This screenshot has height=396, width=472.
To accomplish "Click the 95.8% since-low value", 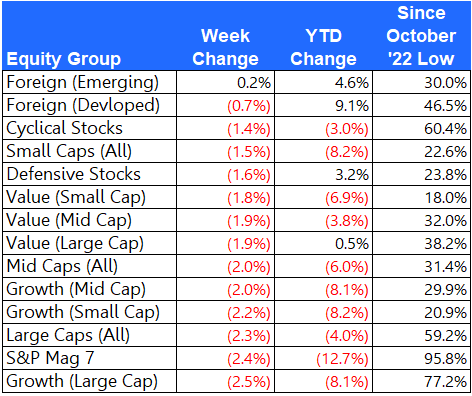I will tap(445, 359).
